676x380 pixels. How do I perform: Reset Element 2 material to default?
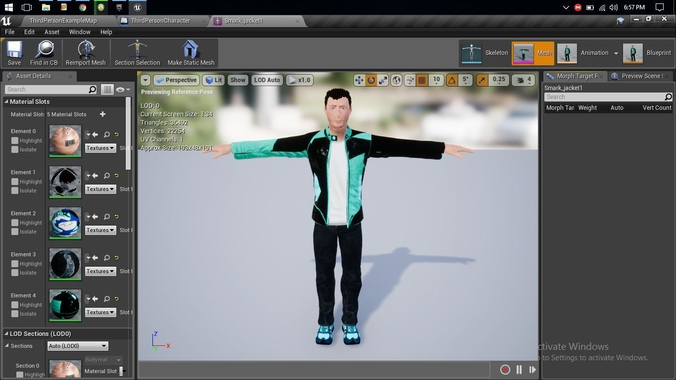pos(116,217)
